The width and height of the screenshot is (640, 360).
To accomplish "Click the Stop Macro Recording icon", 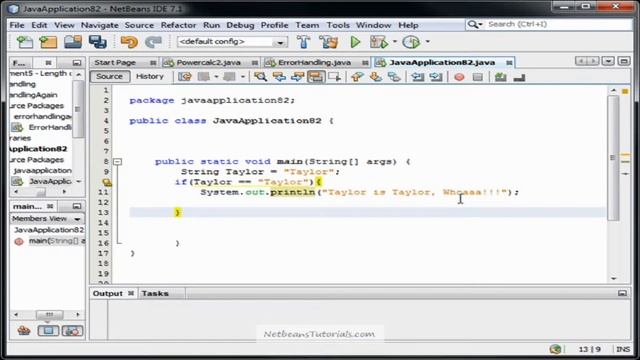I will click(478, 77).
